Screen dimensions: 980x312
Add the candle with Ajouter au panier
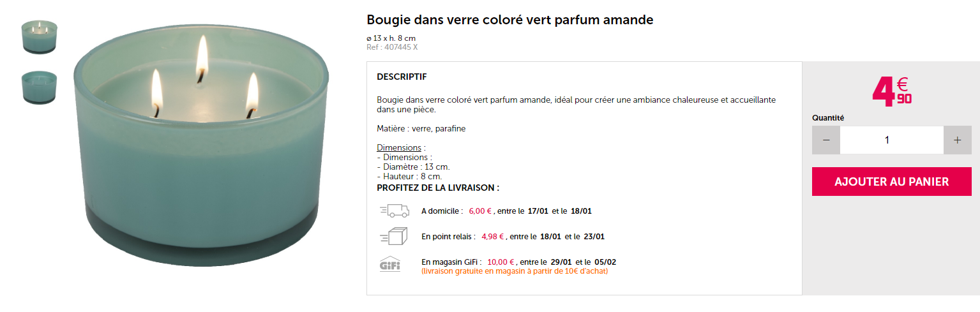[891, 182]
